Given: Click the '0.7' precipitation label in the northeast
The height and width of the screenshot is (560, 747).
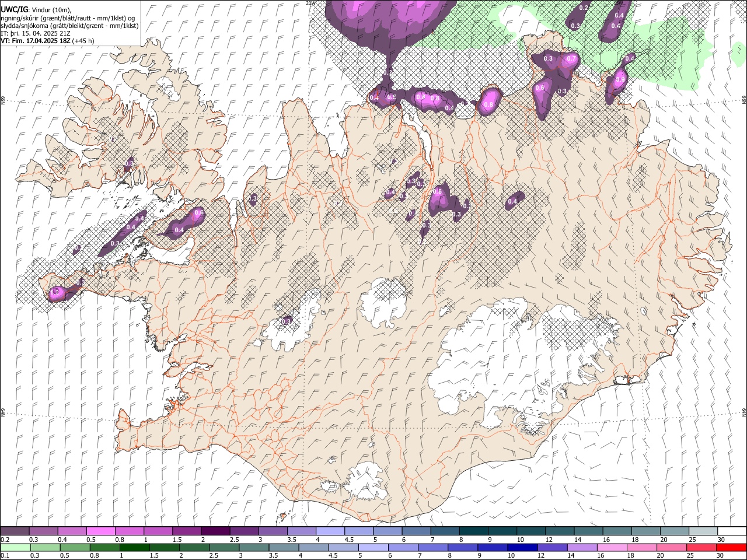Looking at the screenshot, I should click(571, 59).
